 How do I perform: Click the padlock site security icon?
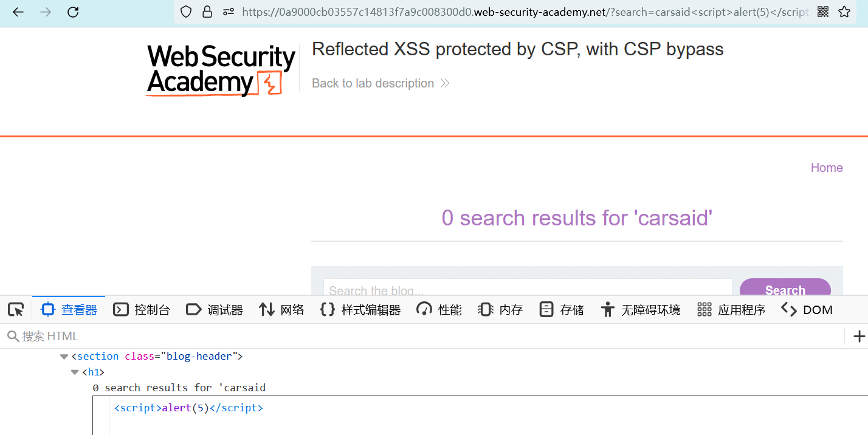click(207, 12)
